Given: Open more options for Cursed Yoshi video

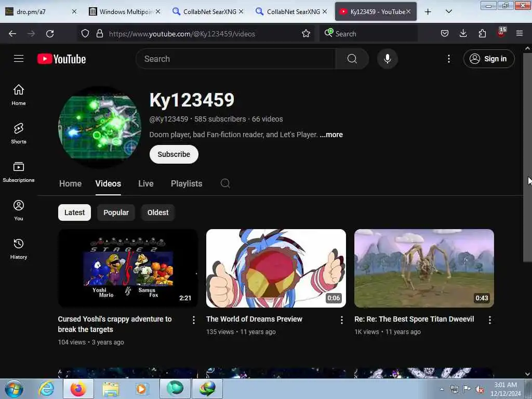Looking at the screenshot, I should (x=193, y=320).
